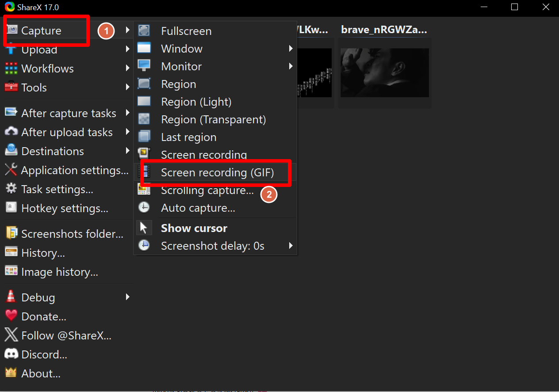
Task: Click the After capture tasks icon
Action: pos(11,112)
